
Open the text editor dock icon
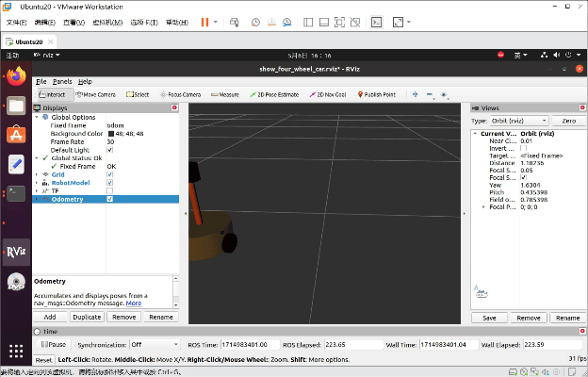[16, 164]
